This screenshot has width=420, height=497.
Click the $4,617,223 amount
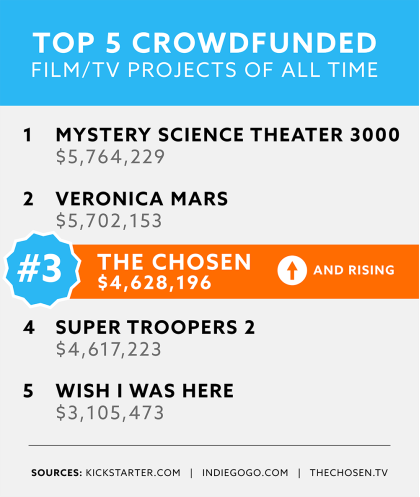[109, 349]
